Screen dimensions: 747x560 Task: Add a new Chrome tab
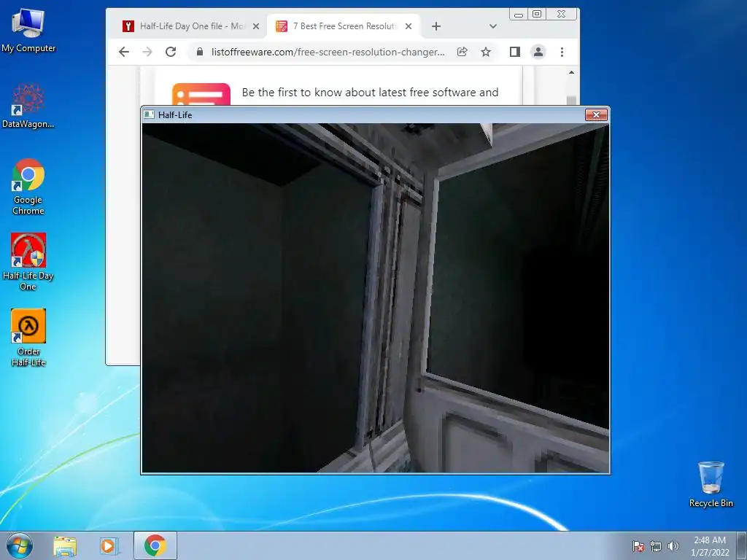(x=436, y=26)
